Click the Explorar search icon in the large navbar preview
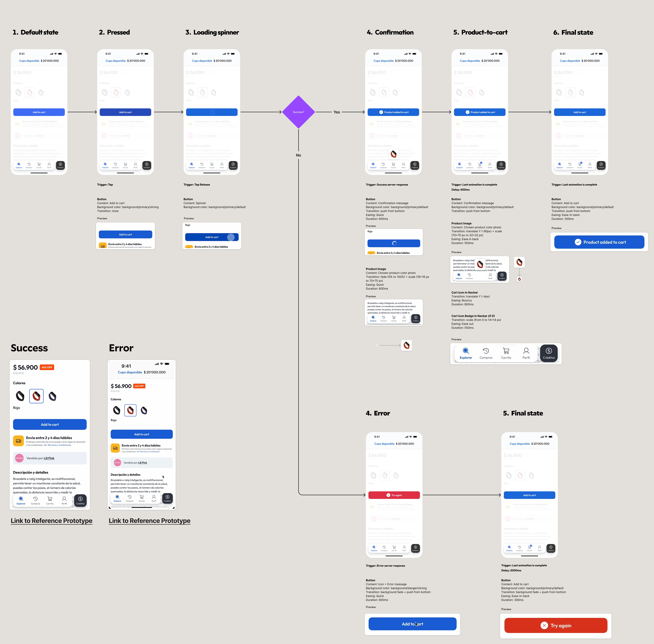The image size is (654, 644). pyautogui.click(x=466, y=351)
